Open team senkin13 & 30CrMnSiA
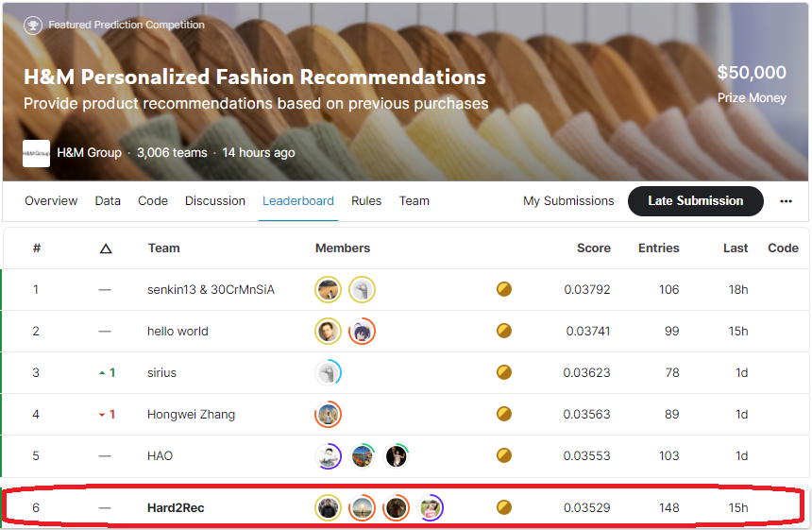 point(211,290)
